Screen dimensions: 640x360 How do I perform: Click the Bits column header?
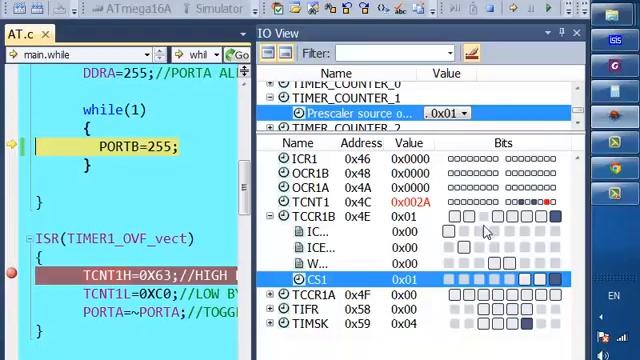tap(503, 143)
